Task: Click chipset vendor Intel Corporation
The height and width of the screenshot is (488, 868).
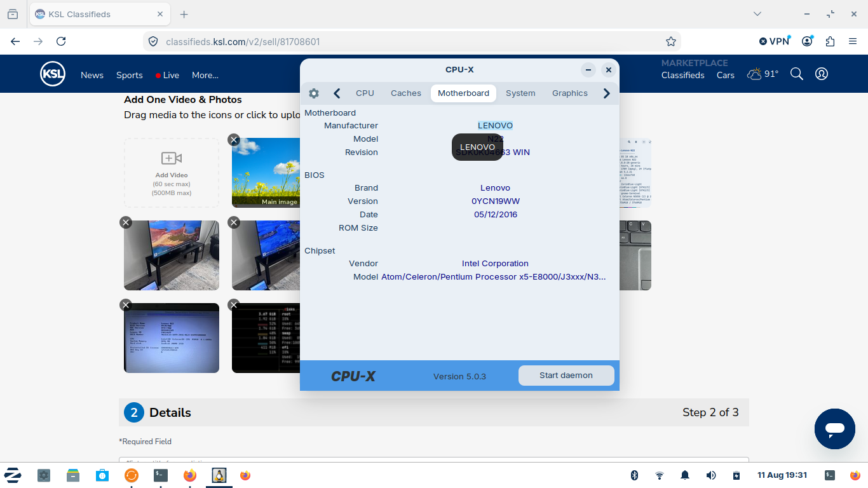Action: click(x=495, y=264)
